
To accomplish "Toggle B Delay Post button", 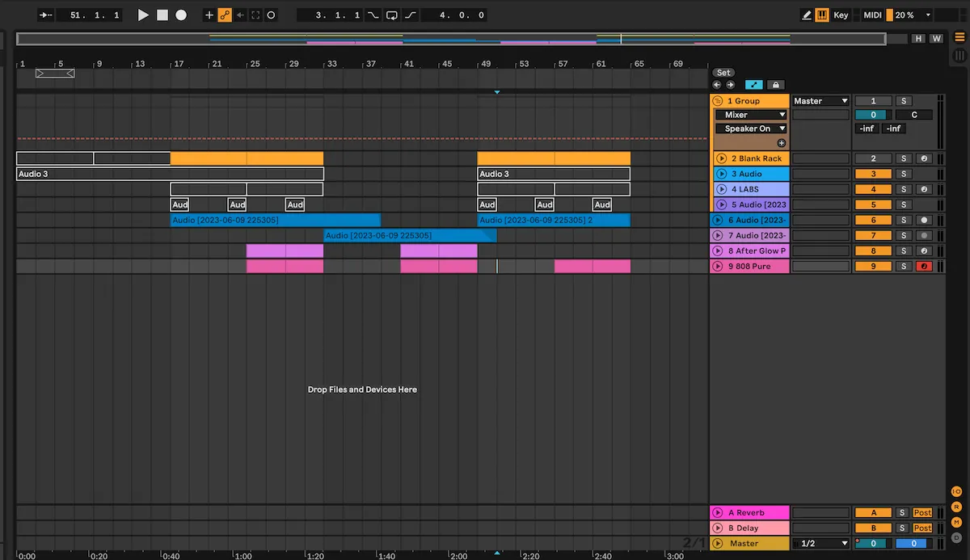I will [x=922, y=528].
